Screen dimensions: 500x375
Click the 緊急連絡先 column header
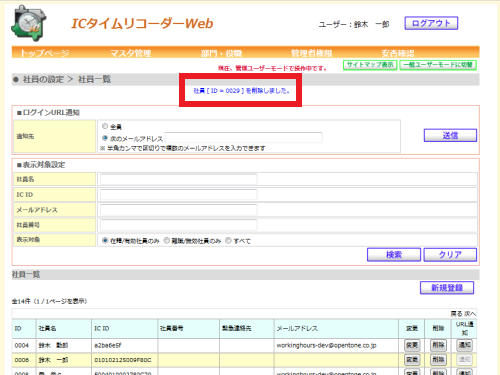[x=237, y=329]
